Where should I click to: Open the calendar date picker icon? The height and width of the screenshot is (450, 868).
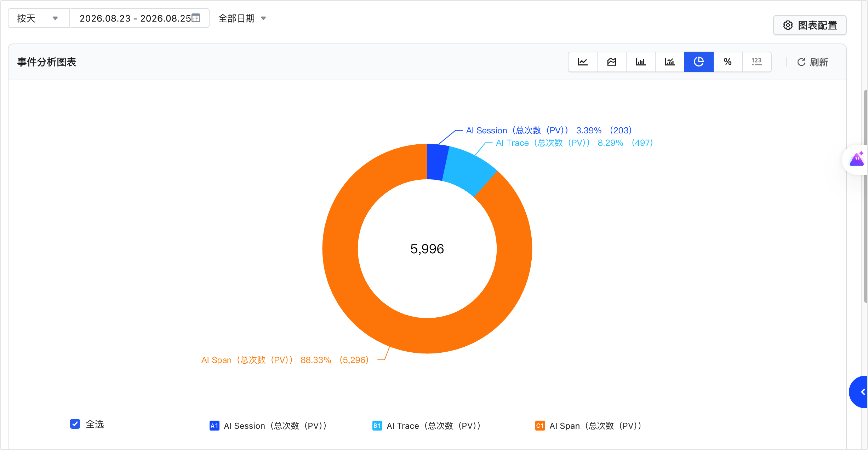point(196,18)
